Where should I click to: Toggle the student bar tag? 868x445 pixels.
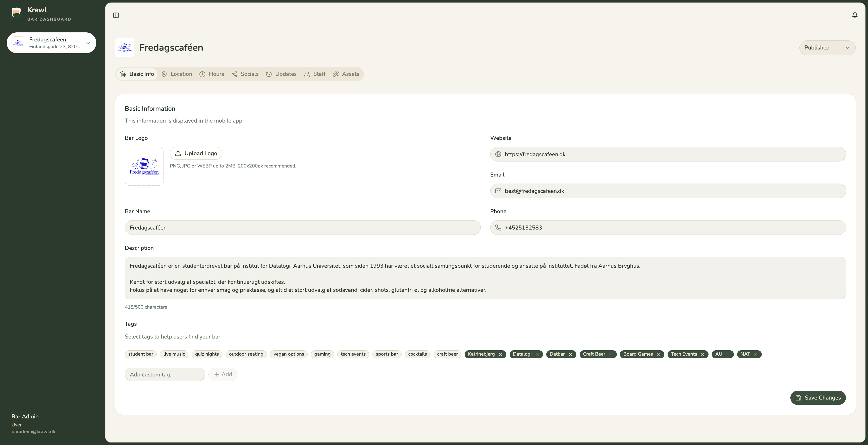pyautogui.click(x=141, y=354)
